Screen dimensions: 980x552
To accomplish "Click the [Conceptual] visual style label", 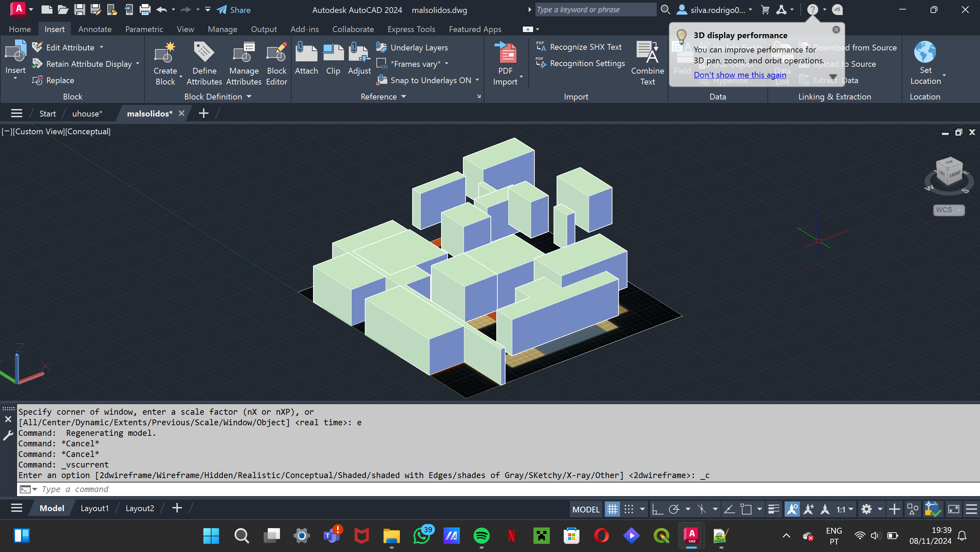I will (x=88, y=132).
